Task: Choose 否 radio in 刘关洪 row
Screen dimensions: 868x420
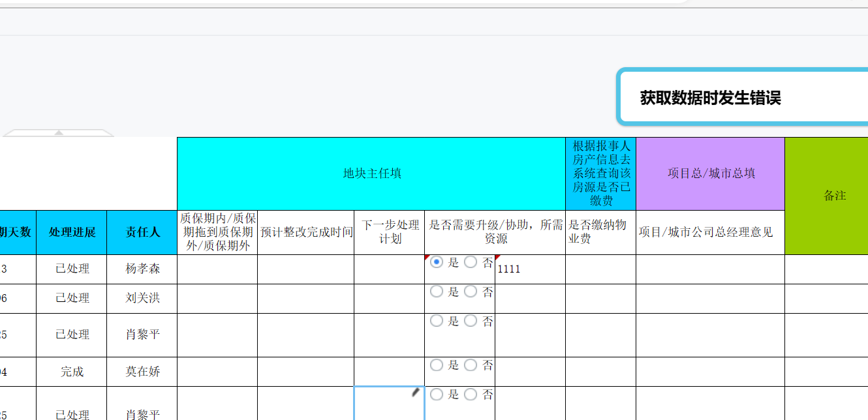Action: [471, 292]
